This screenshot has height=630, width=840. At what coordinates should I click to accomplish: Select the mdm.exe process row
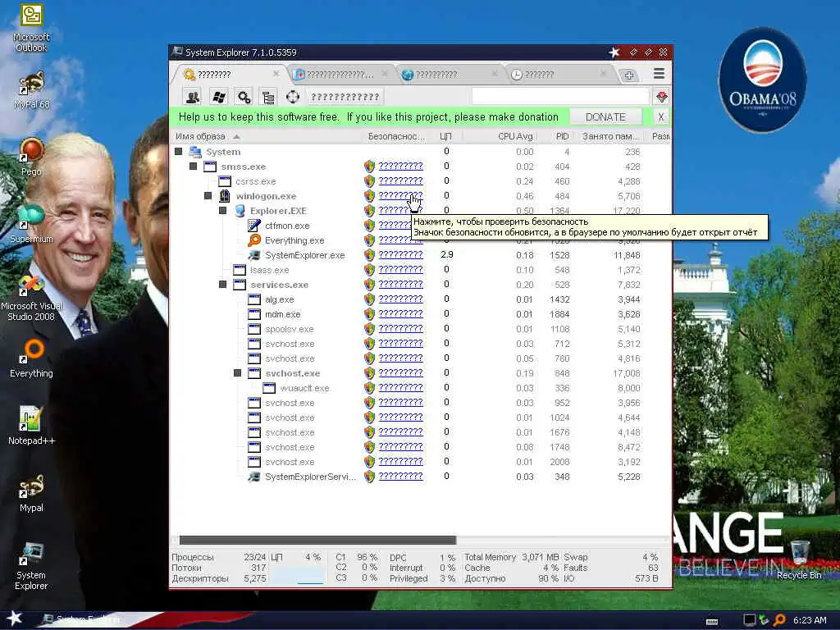(421, 314)
